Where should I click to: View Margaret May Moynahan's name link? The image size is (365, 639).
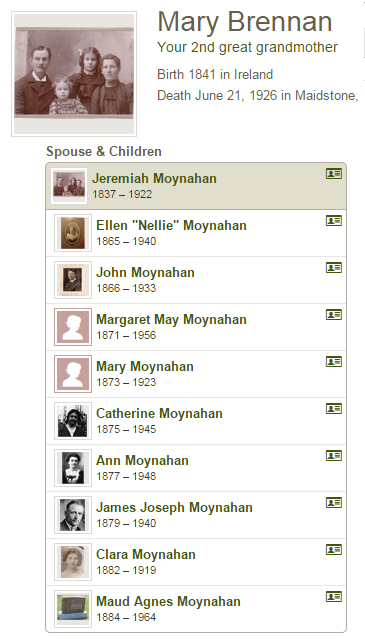click(x=171, y=320)
